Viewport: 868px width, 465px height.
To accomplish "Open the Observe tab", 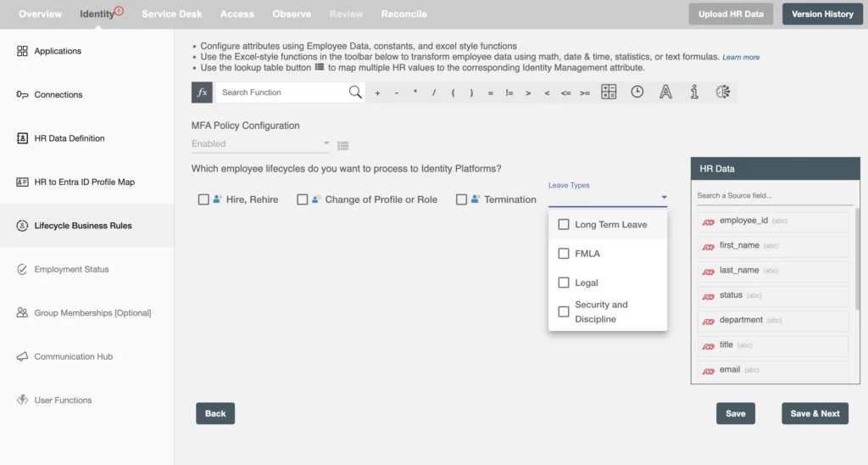I will click(292, 14).
